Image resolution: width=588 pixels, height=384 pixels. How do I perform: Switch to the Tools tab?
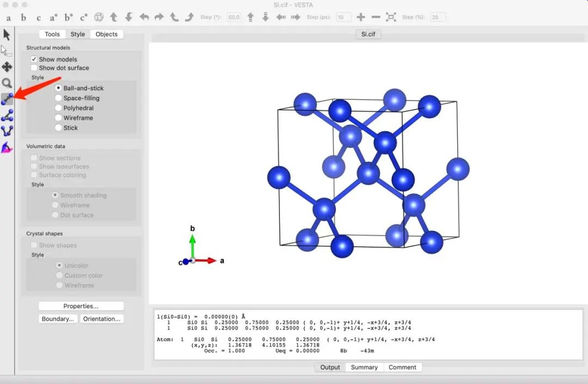[52, 34]
